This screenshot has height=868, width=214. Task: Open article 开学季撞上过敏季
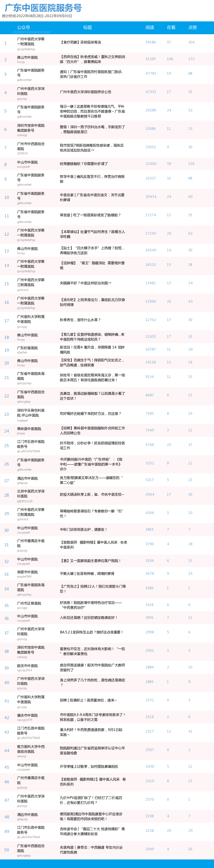(89, 766)
